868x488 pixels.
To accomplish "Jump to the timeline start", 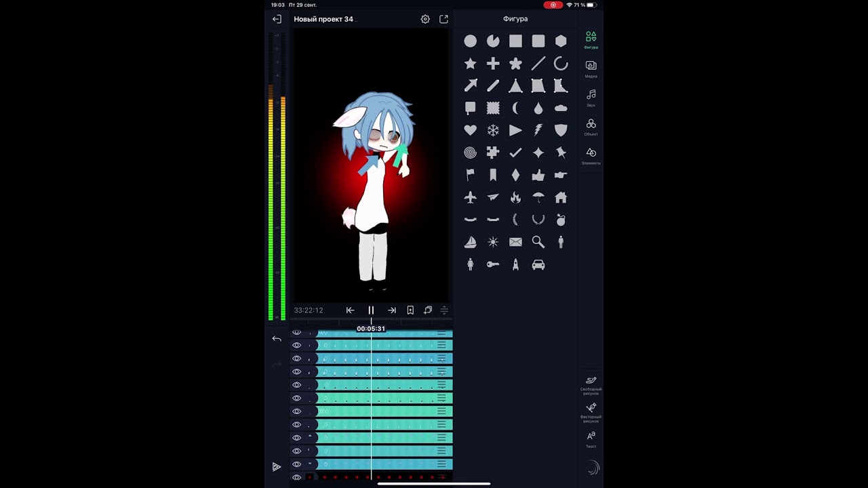I will (x=350, y=310).
